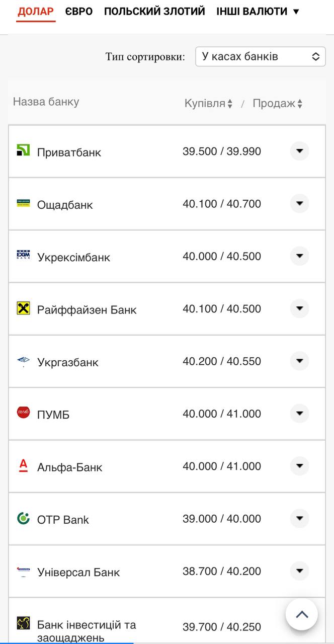Viewport: 334px width, 644px height.
Task: Switch to the ЄВРО tab
Action: coord(79,11)
